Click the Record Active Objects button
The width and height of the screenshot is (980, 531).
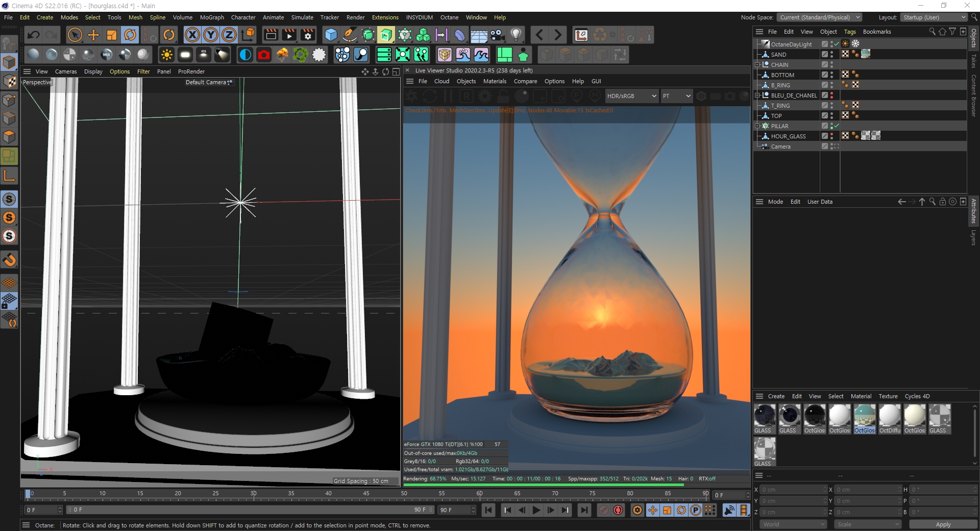pos(603,510)
